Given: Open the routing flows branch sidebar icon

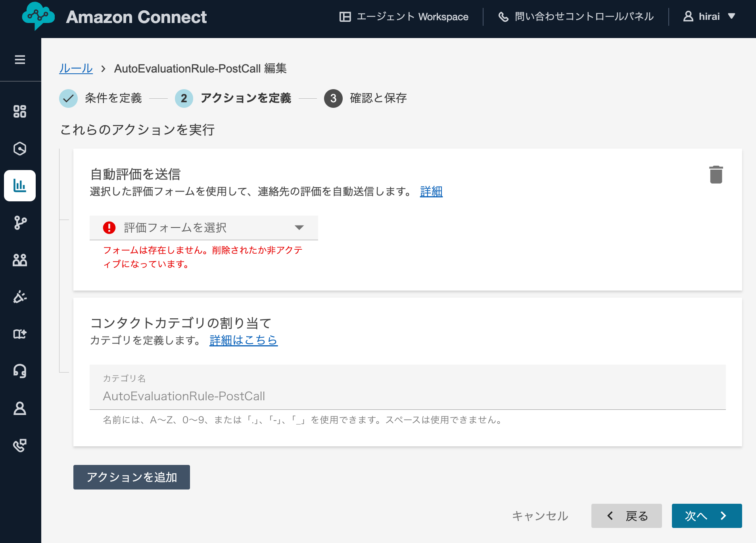Looking at the screenshot, I should pos(20,223).
